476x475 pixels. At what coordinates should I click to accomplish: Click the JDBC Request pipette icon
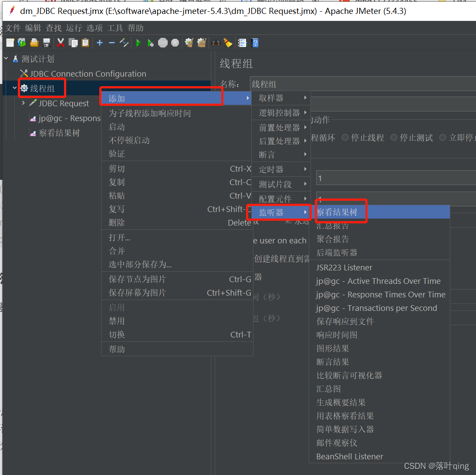(33, 103)
